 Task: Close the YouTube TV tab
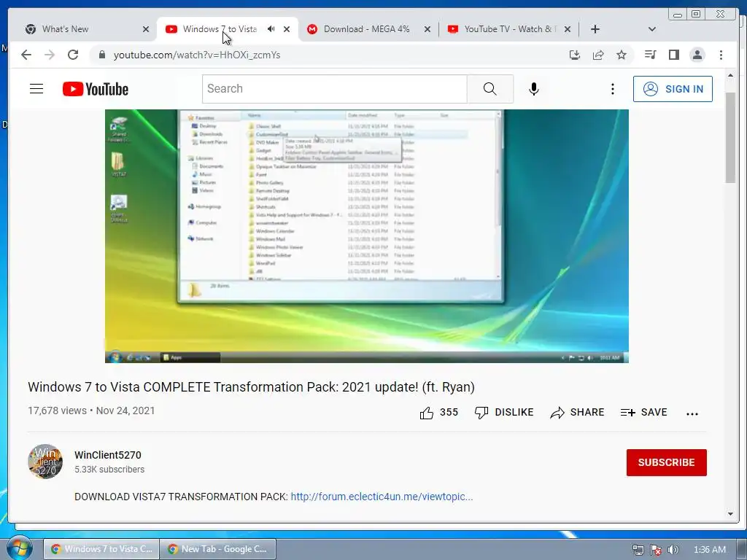tap(568, 29)
